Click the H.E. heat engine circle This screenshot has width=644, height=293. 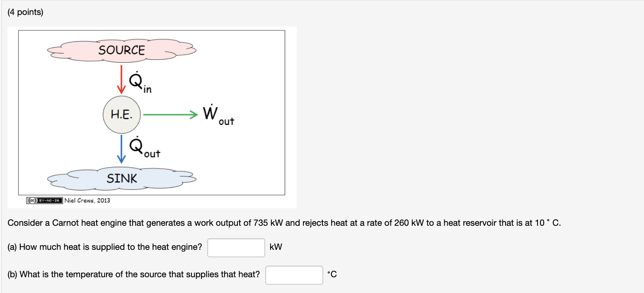coord(121,115)
